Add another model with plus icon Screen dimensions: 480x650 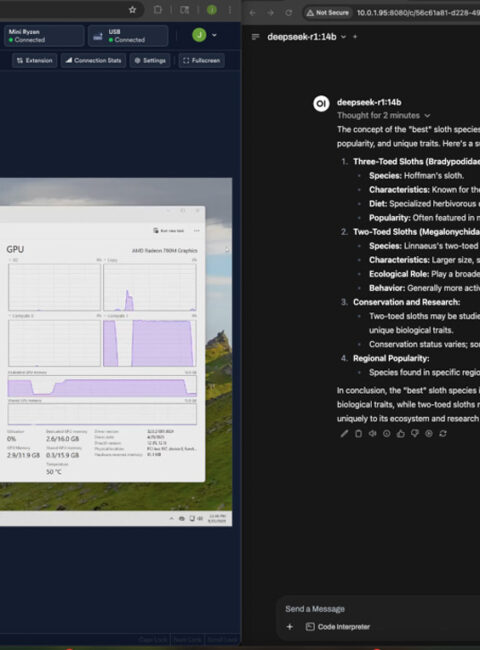355,37
